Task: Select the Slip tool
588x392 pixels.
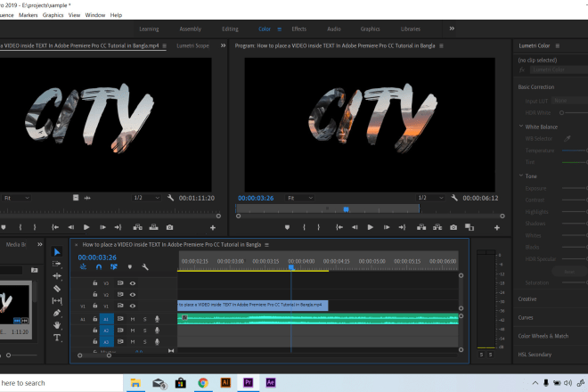Action: [57, 300]
